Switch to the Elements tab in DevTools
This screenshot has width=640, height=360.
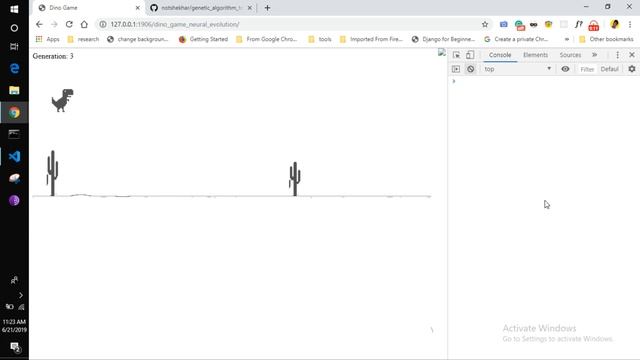[x=536, y=55]
